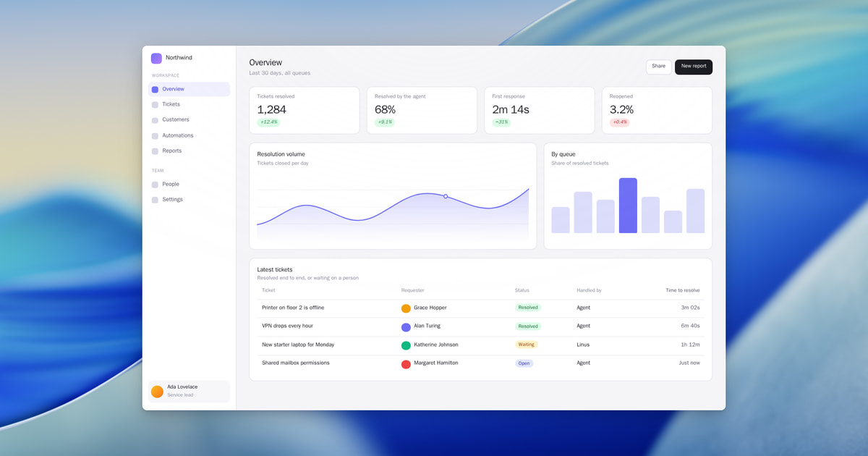The image size is (868, 456).
Task: Click the New report button
Action: [694, 67]
